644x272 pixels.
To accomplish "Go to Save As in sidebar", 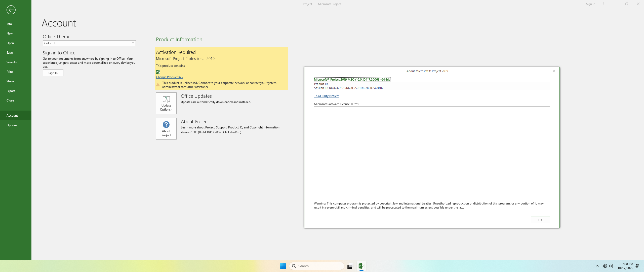I will click(x=12, y=62).
